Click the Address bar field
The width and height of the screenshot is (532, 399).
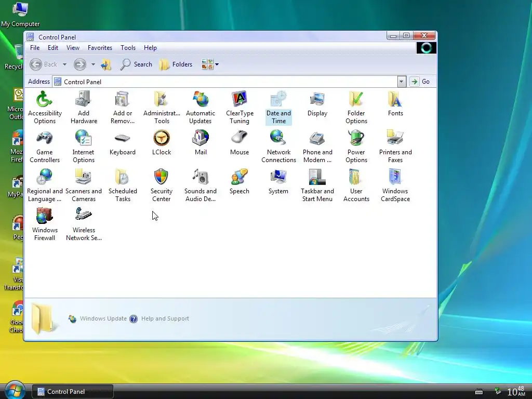coord(225,82)
